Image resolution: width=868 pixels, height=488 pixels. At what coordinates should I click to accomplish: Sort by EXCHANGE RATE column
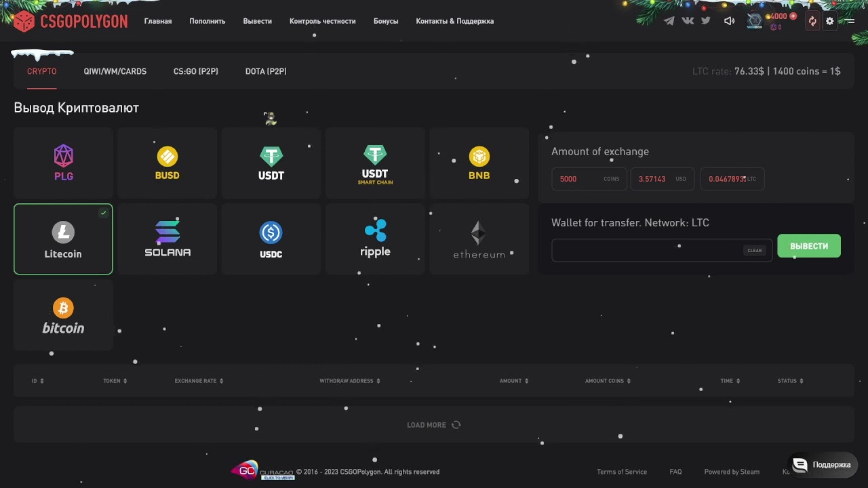tap(199, 381)
